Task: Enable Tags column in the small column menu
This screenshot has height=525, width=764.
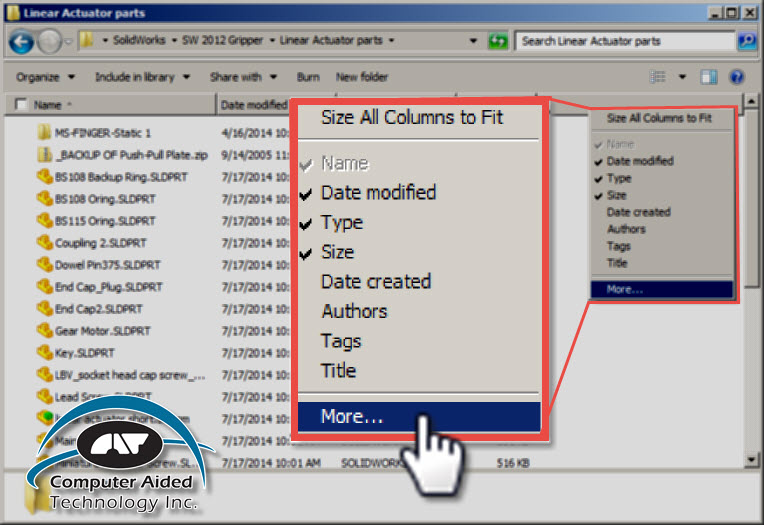Action: (618, 246)
